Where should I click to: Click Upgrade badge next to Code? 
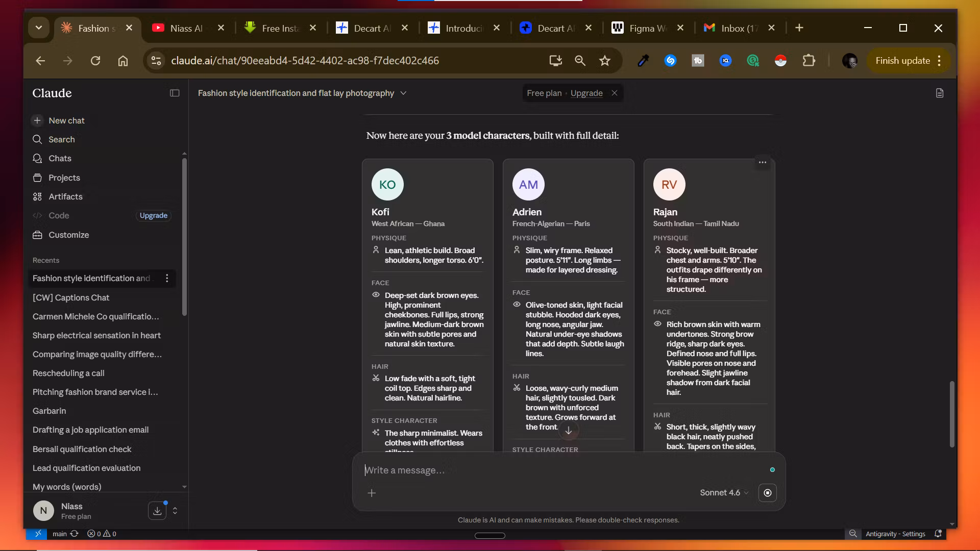coord(153,215)
